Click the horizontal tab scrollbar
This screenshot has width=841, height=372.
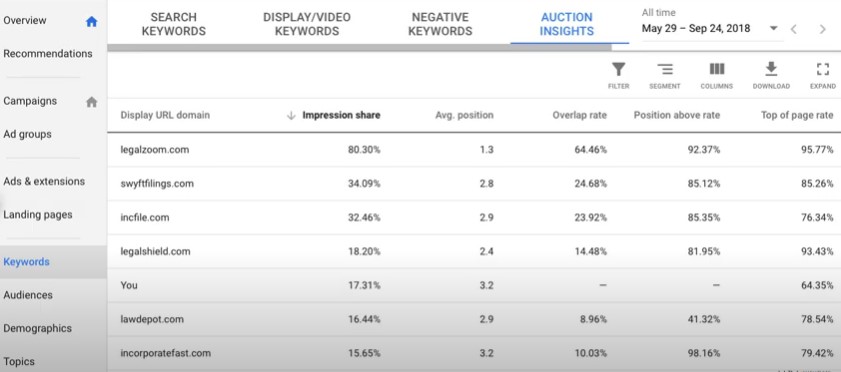click(x=359, y=47)
